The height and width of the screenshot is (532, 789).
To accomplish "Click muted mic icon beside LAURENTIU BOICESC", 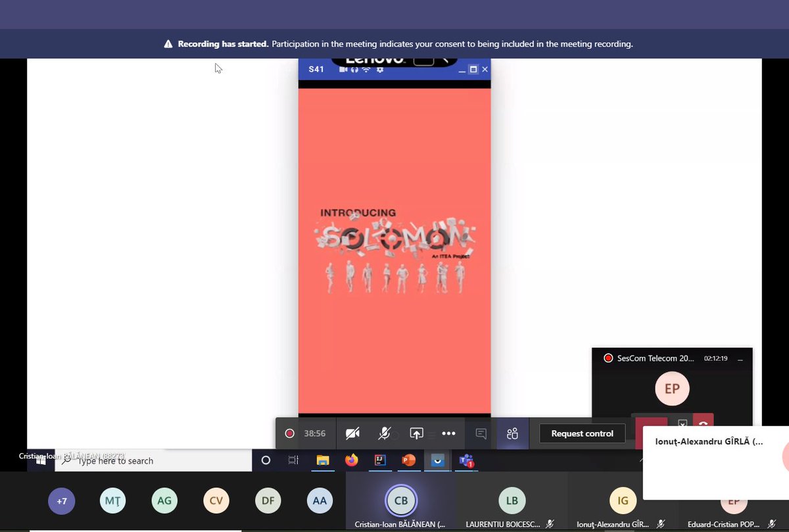I will 549,525.
